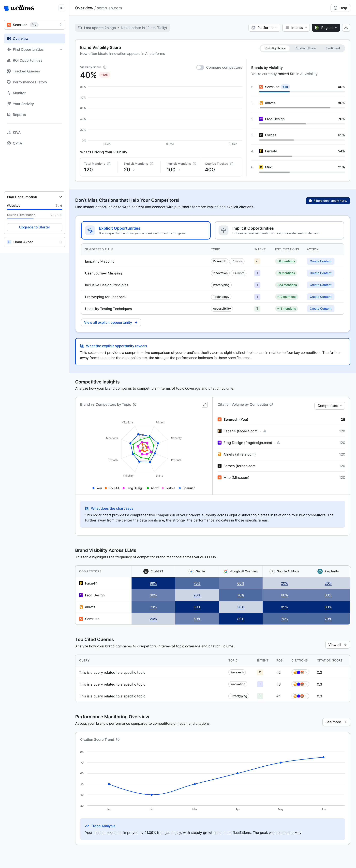Click the info icon beside Visibility Score
The height and width of the screenshot is (868, 356).
105,67
